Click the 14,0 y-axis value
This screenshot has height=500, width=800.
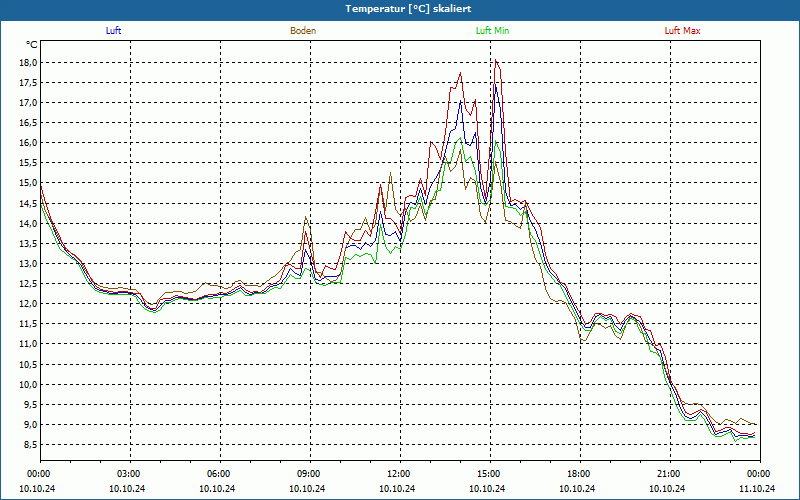[29, 223]
